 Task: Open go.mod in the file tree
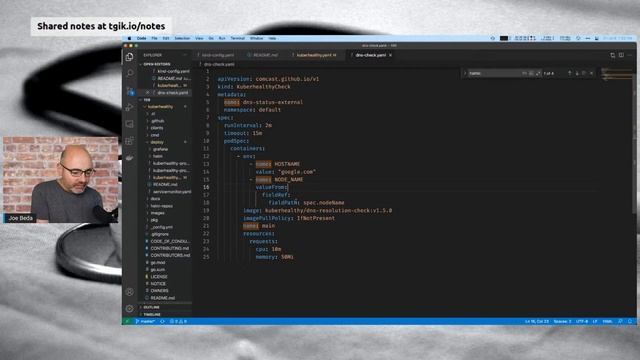pos(158,262)
